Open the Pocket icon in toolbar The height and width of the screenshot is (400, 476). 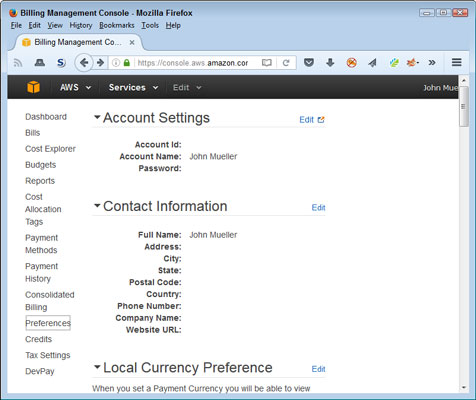click(x=309, y=62)
